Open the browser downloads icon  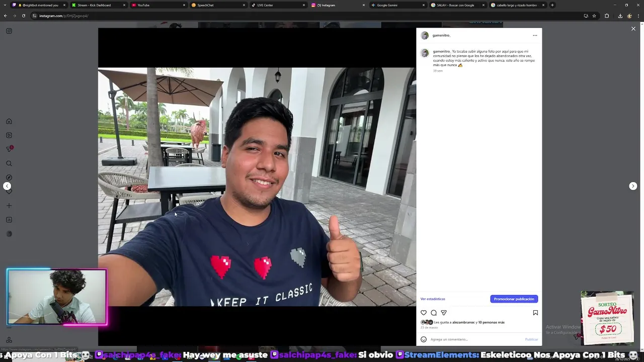(620, 16)
